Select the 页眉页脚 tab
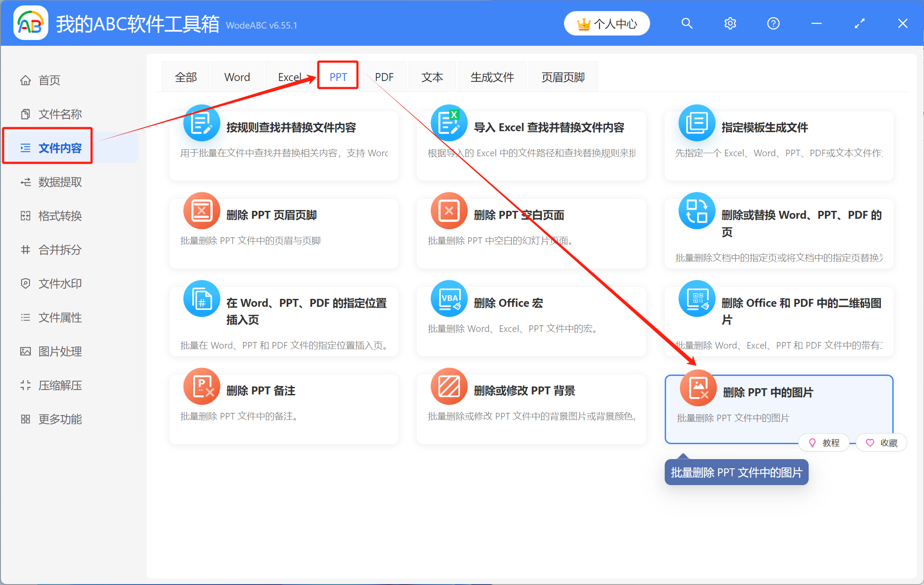Image resolution: width=924 pixels, height=585 pixels. click(x=563, y=77)
